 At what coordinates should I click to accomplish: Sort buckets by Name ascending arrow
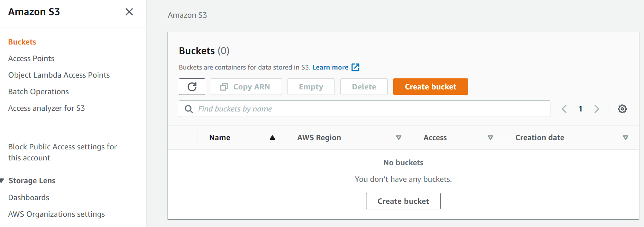[x=272, y=138]
